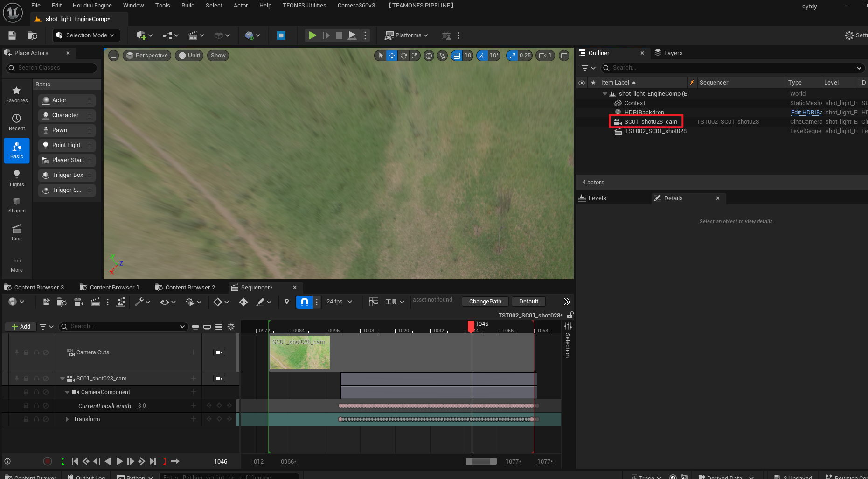Click the Add track button
Viewport: 868px width, 479px height.
pyautogui.click(x=21, y=327)
